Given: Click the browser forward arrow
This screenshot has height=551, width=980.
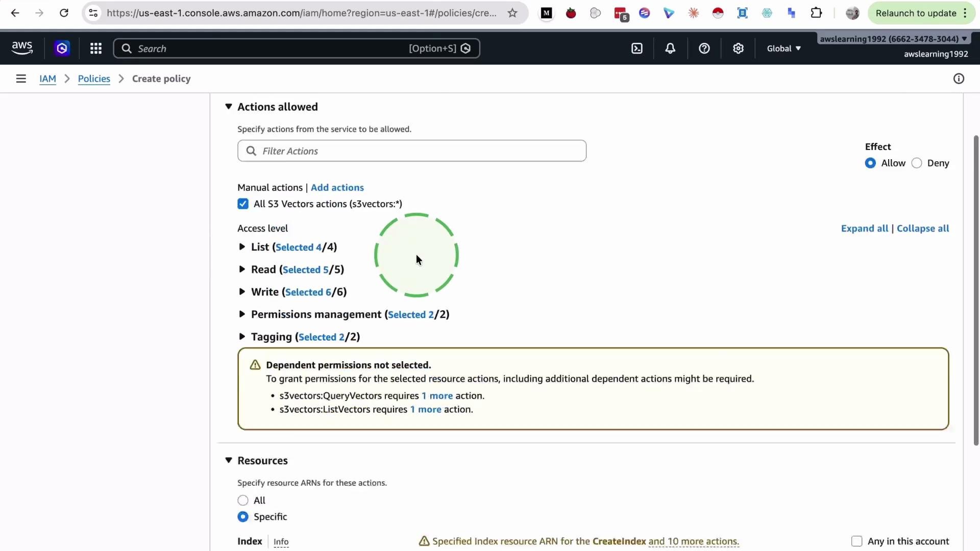Looking at the screenshot, I should click(39, 13).
